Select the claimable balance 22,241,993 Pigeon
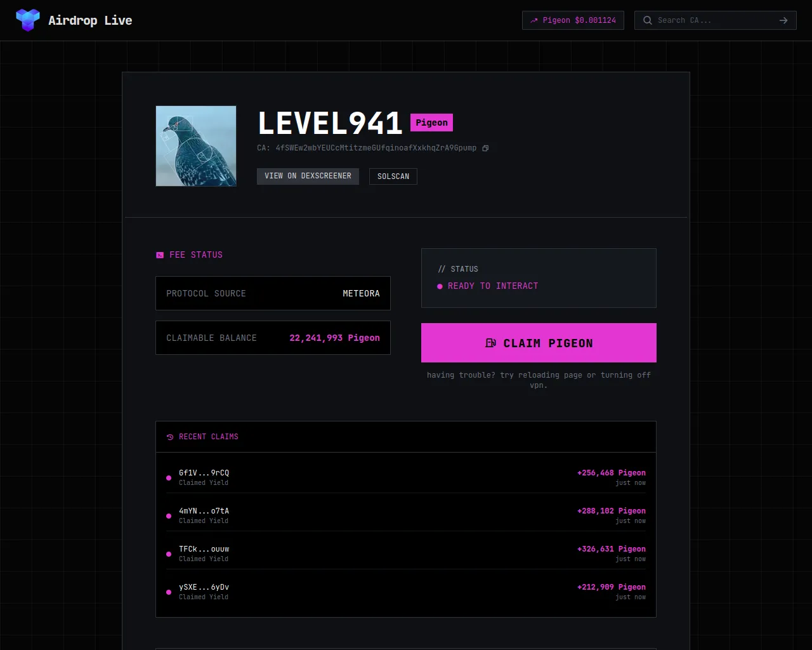Viewport: 812px width, 650px height. pos(334,338)
